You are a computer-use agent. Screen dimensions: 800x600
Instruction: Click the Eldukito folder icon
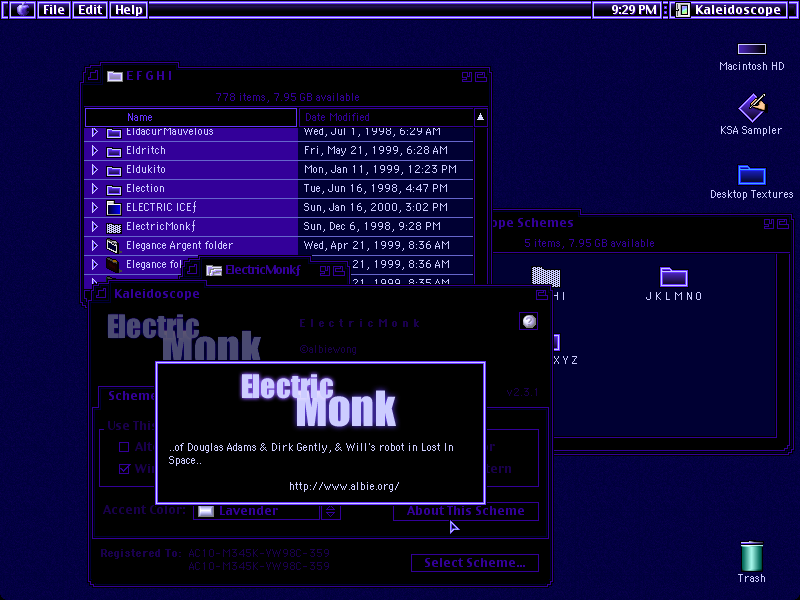point(114,170)
